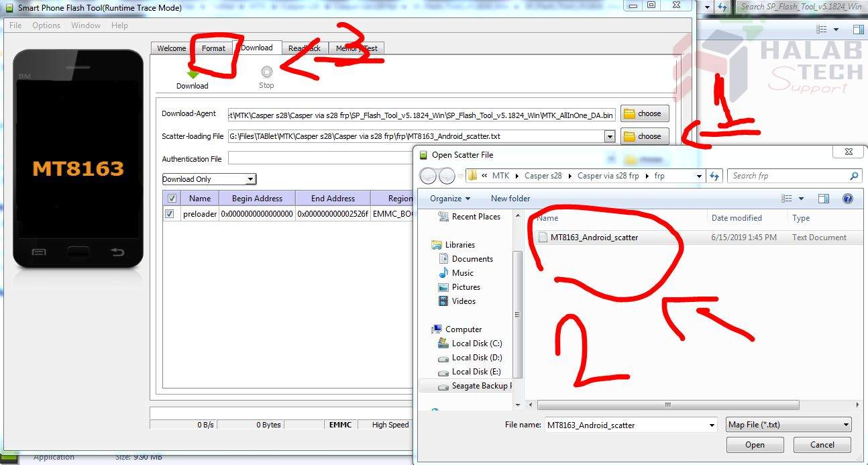Open the Pictures library
The image size is (868, 465).
[x=459, y=287]
